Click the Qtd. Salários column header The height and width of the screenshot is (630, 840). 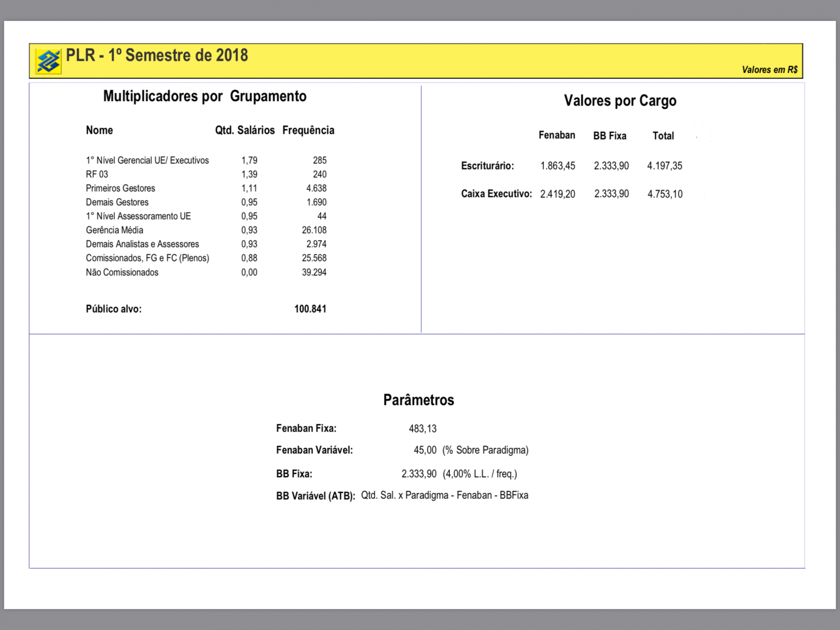pos(245,130)
